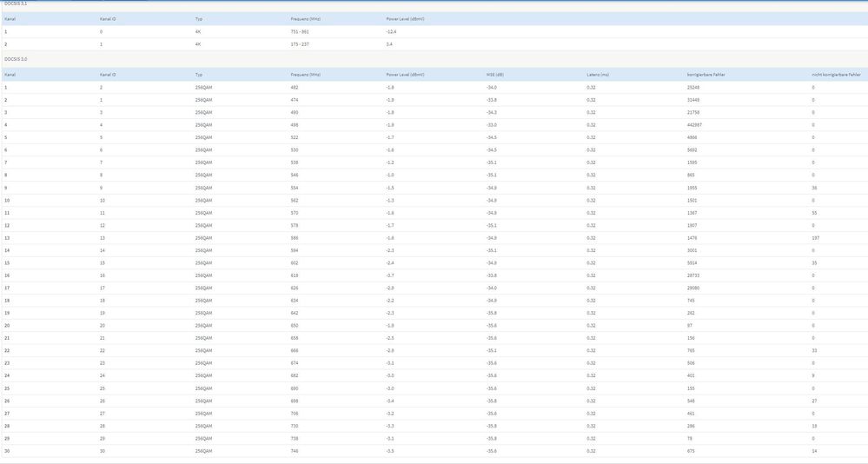Click correctable errors value 5692
This screenshot has height=464, width=868.
tap(692, 150)
